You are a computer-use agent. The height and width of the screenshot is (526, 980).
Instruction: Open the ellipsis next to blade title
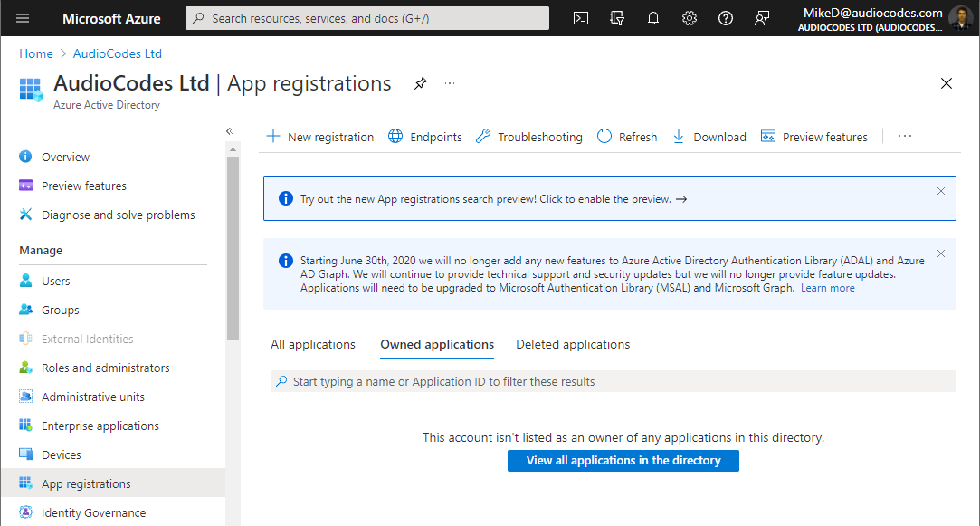(x=450, y=83)
